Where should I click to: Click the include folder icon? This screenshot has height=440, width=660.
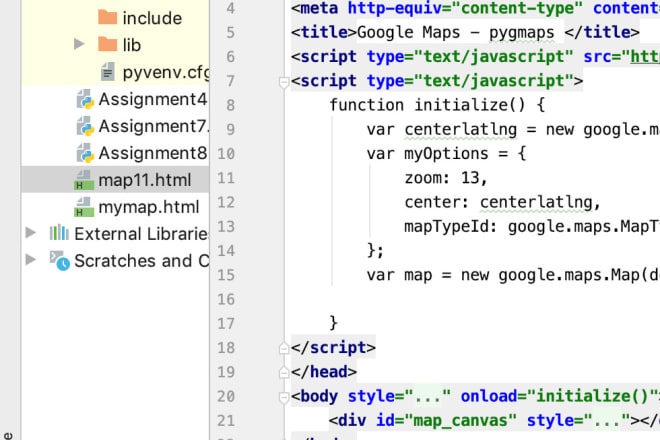coord(106,18)
